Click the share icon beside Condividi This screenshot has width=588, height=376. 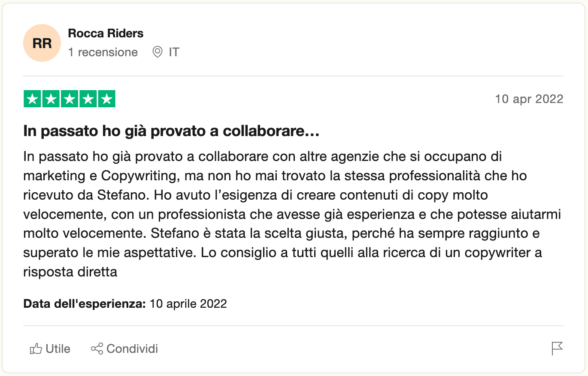pyautogui.click(x=97, y=349)
